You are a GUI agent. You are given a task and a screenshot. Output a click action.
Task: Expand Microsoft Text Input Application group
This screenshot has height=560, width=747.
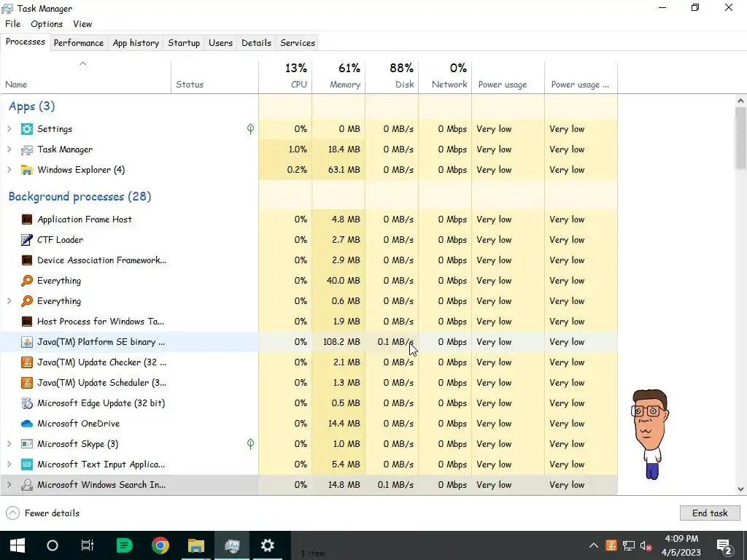(x=9, y=464)
